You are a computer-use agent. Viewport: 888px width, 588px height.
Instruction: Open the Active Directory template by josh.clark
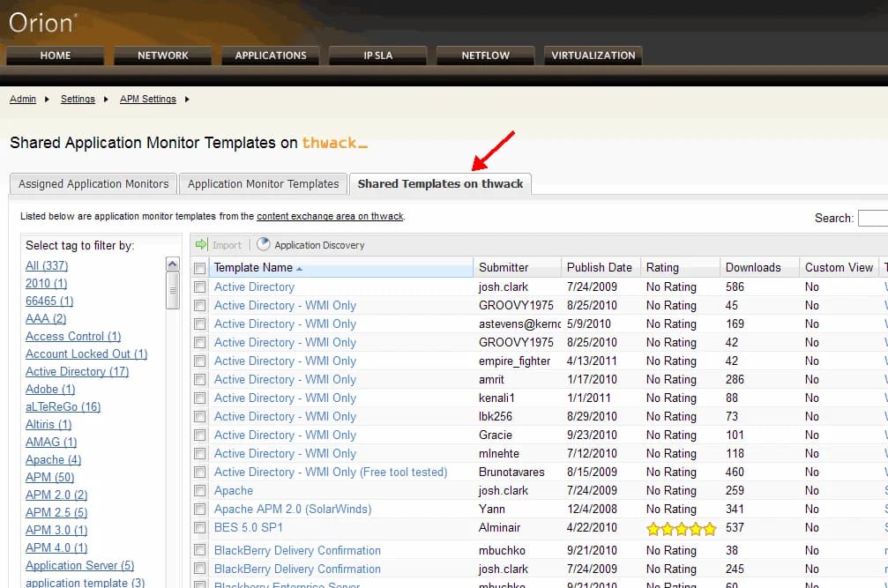[x=254, y=287]
